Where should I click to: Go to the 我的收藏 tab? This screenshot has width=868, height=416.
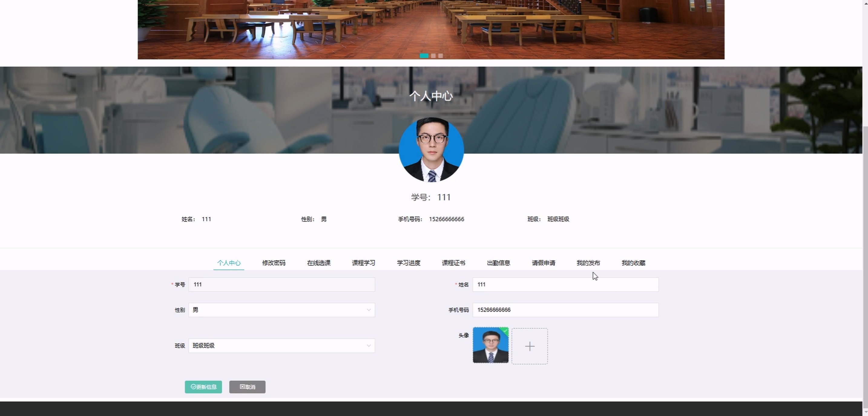633,263
